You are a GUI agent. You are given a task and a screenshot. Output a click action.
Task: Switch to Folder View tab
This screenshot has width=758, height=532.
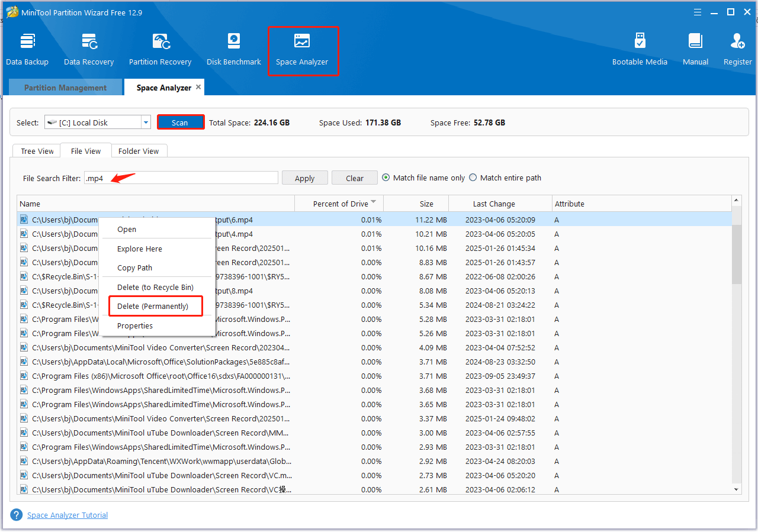(x=139, y=151)
